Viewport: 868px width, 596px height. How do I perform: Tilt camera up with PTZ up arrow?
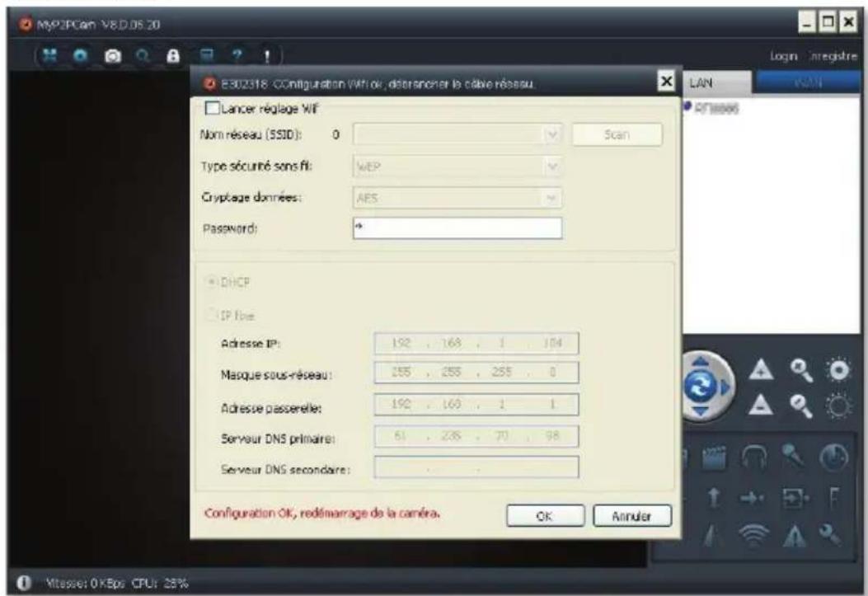click(701, 362)
